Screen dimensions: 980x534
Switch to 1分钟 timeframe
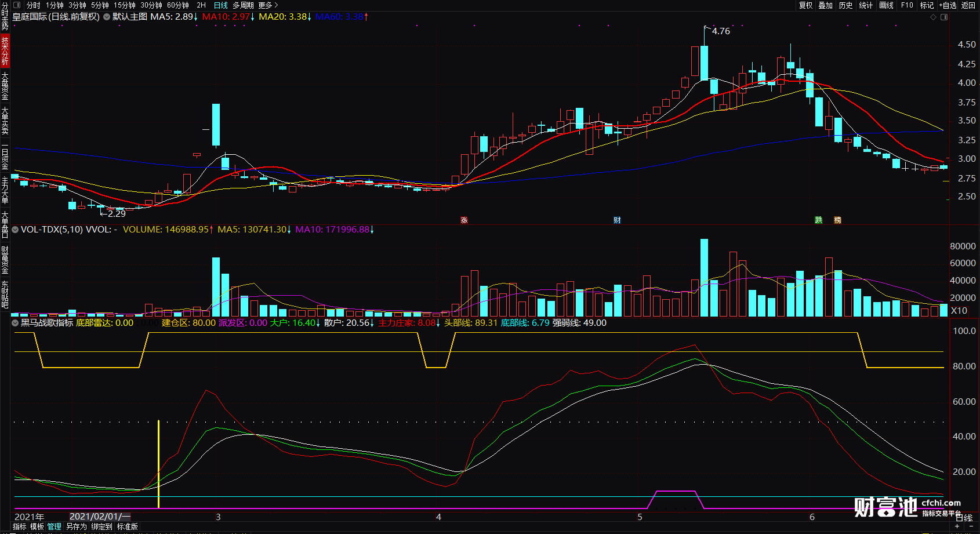pyautogui.click(x=55, y=5)
